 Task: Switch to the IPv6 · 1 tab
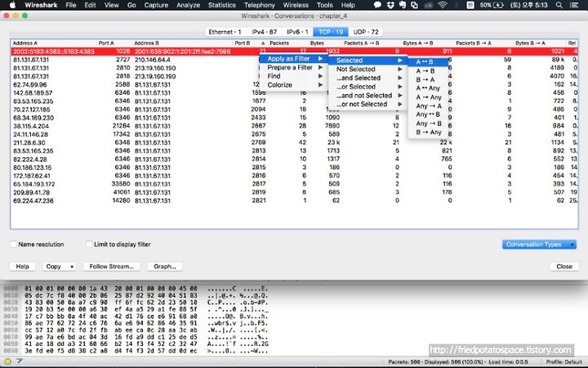click(x=298, y=32)
